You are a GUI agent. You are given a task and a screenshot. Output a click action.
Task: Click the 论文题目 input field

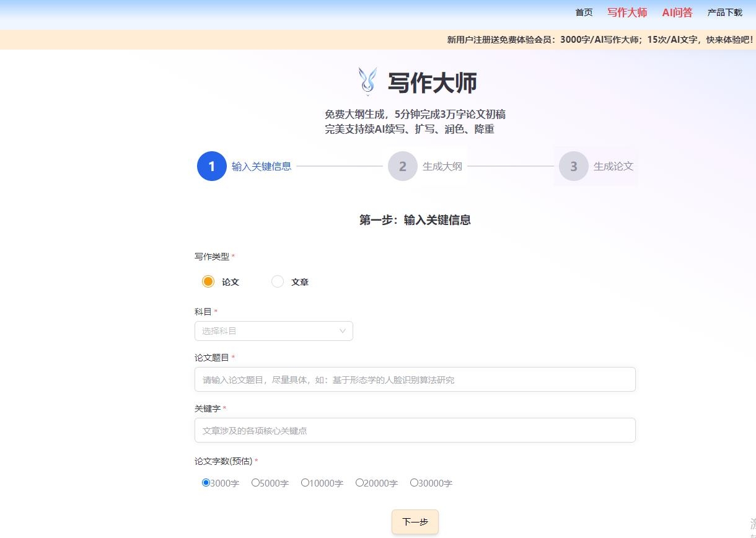tap(415, 379)
